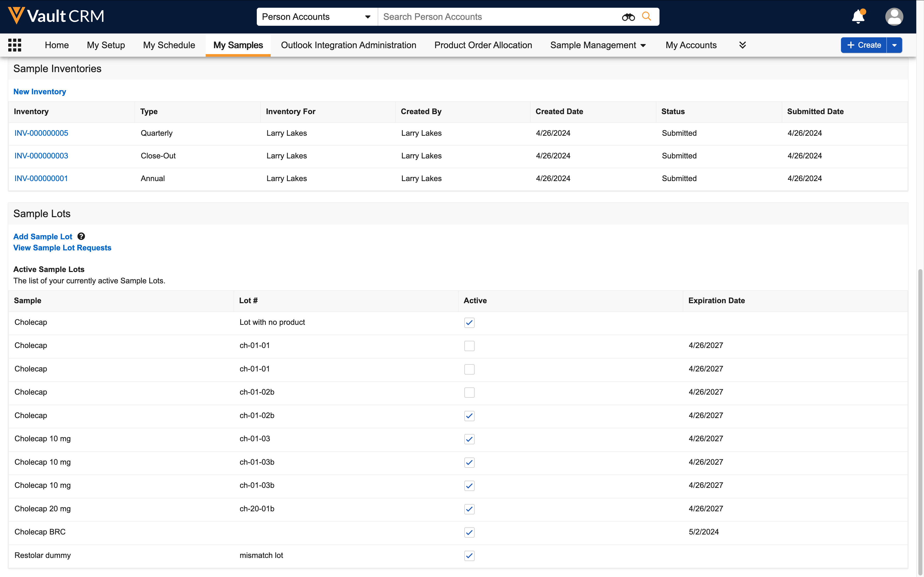
Task: Switch to the My Schedule tab
Action: [x=169, y=45]
